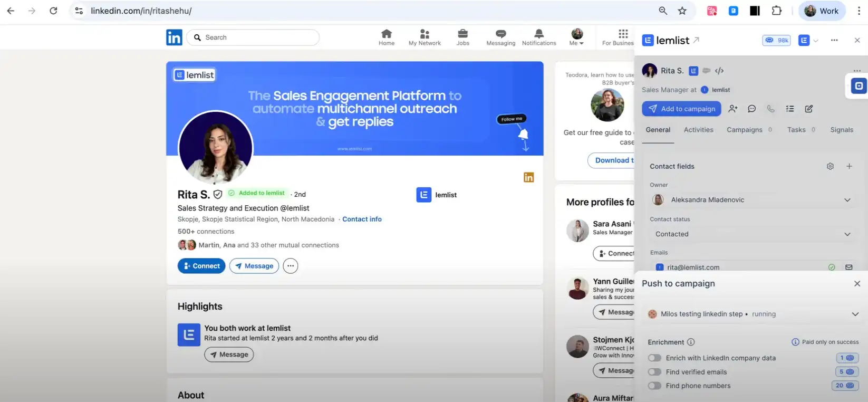Open the task checklist icon in lemlist panel
The height and width of the screenshot is (402, 868).
click(x=790, y=109)
